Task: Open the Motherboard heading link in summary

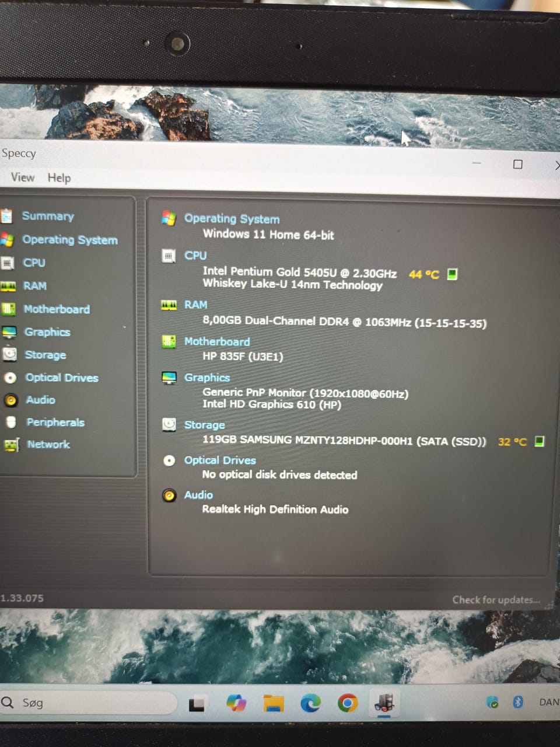Action: point(217,341)
